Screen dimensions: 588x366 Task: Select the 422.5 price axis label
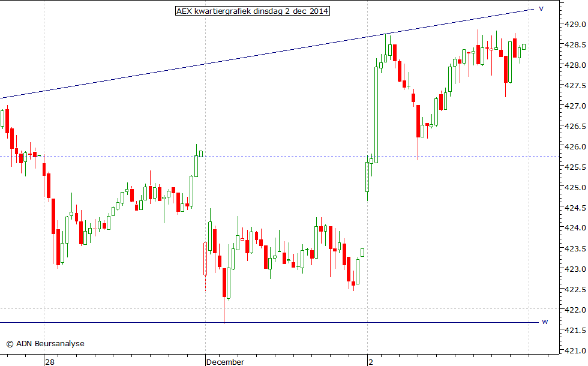click(575, 289)
